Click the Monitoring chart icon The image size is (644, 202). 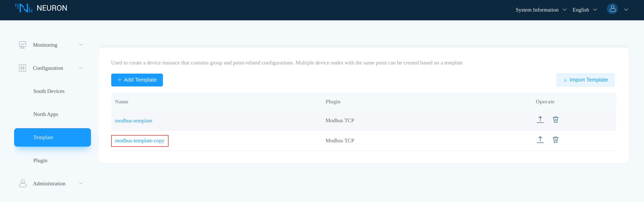(22, 45)
